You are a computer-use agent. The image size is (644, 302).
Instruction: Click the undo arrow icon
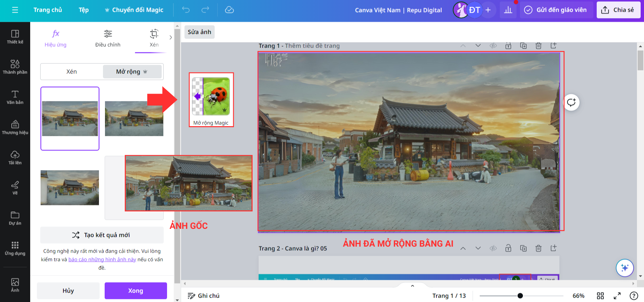coord(186,10)
